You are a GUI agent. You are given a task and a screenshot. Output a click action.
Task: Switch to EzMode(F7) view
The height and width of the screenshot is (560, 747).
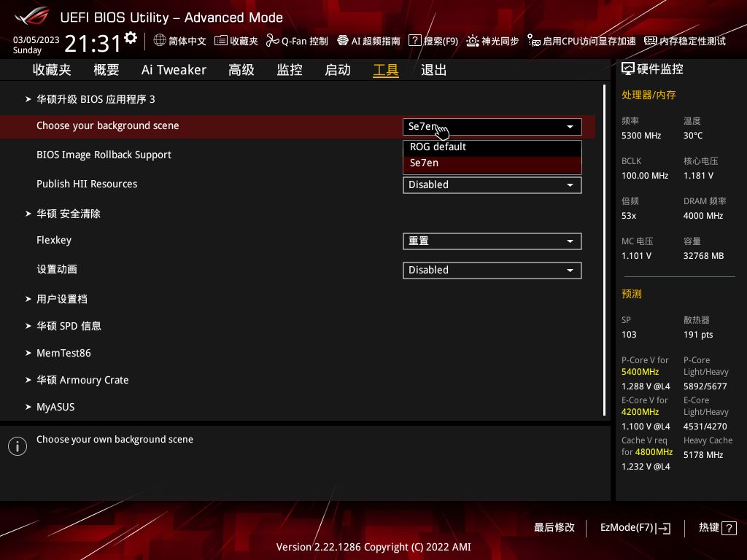[x=635, y=527]
